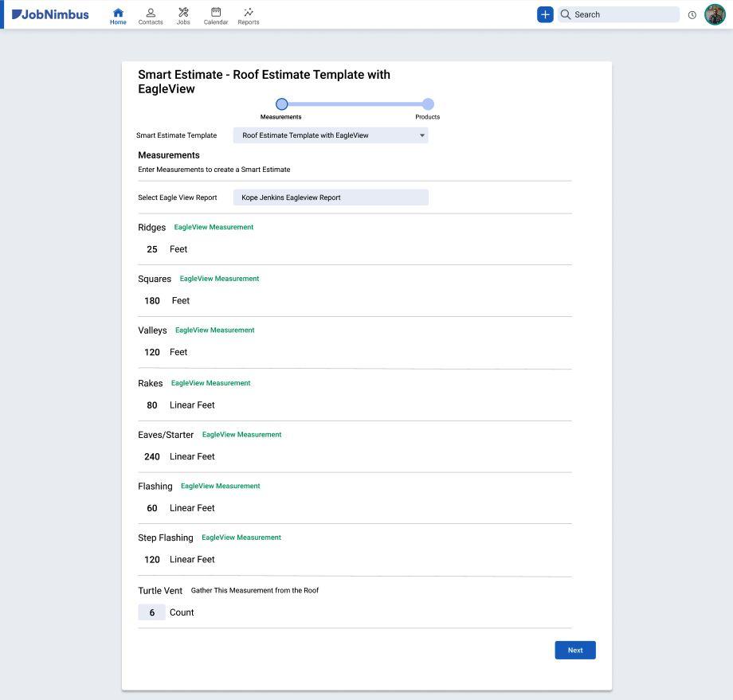Click EagleView Measurement link beside Ridges
Viewport: 733px width, 700px height.
(214, 227)
